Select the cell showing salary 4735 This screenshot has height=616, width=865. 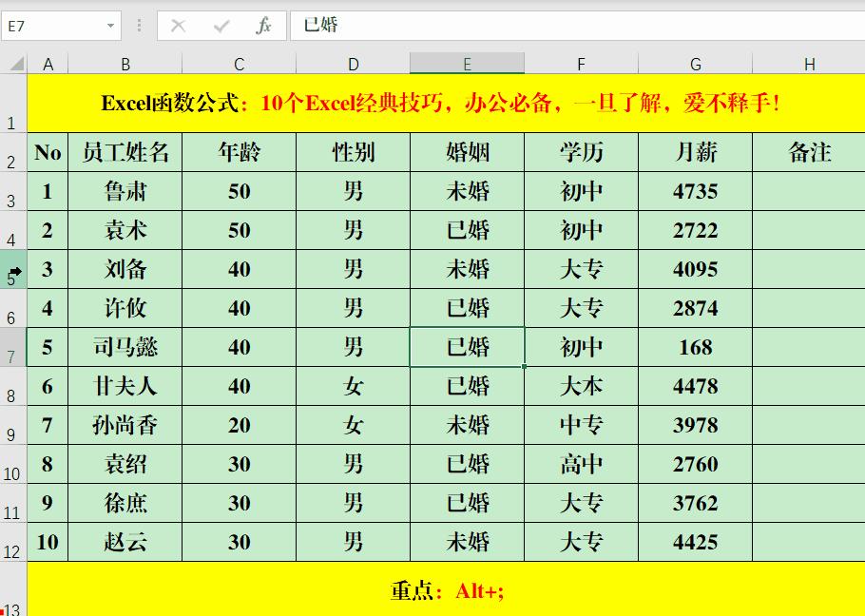click(695, 191)
